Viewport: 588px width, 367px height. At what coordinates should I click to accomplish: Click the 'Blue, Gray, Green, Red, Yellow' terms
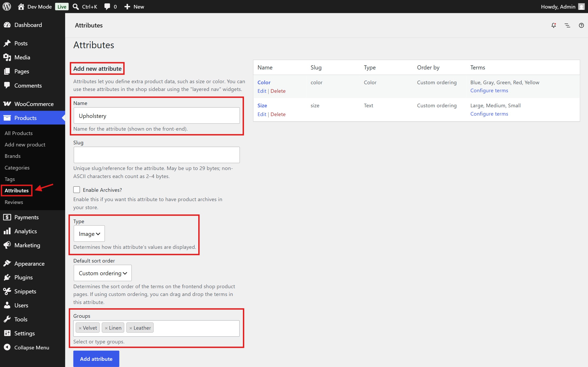point(505,82)
